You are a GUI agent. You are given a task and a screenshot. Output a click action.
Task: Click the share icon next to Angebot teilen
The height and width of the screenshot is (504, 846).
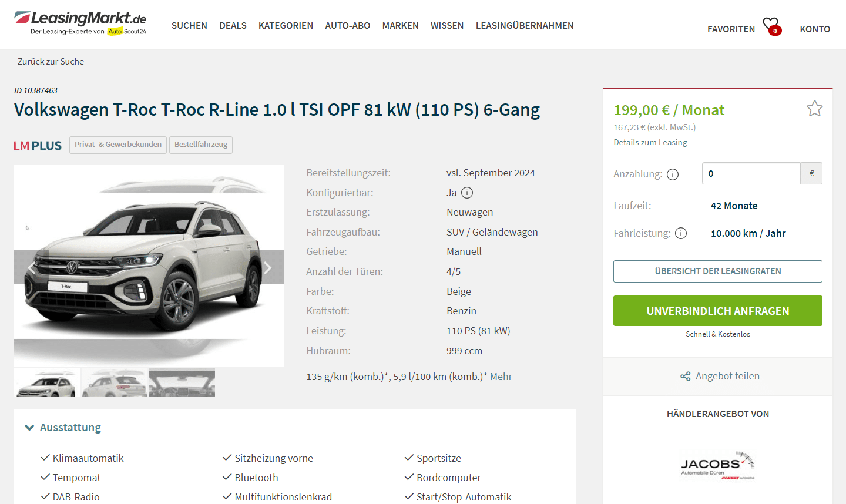point(686,377)
